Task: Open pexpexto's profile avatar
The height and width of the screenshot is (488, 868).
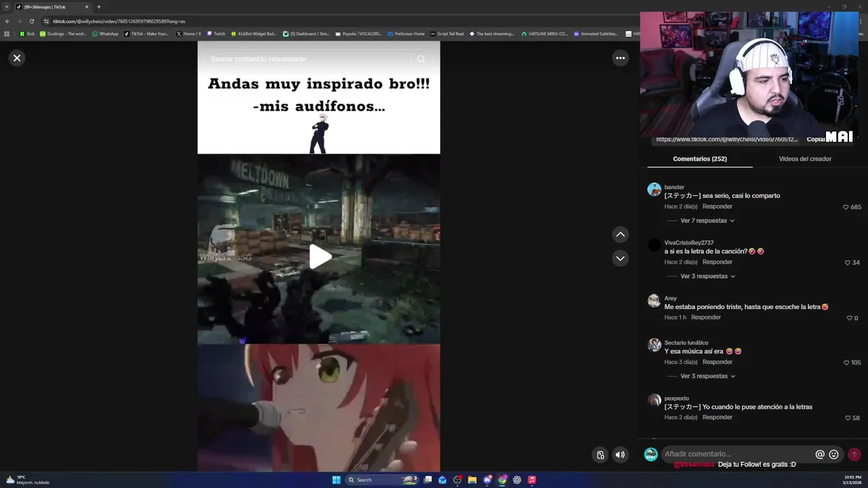Action: pyautogui.click(x=654, y=401)
